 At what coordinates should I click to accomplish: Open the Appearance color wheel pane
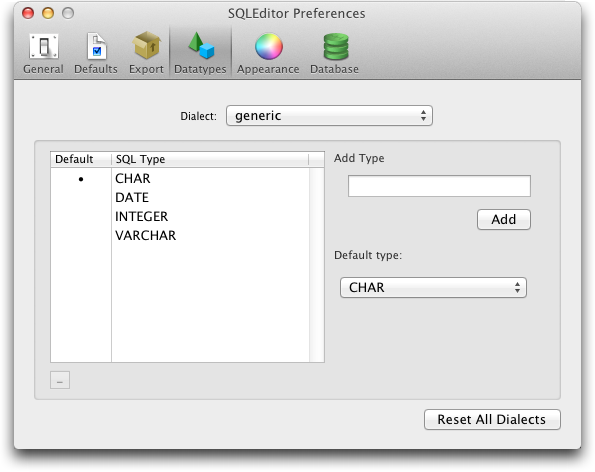point(268,53)
